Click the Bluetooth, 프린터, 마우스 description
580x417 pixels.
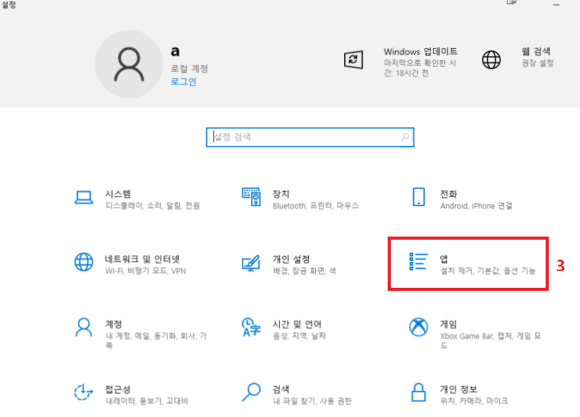316,206
